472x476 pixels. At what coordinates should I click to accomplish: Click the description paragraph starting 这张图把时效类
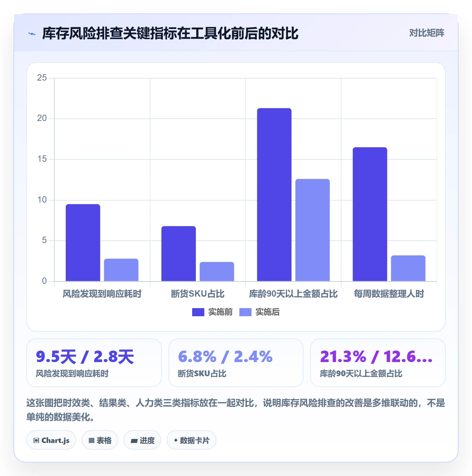(236, 410)
